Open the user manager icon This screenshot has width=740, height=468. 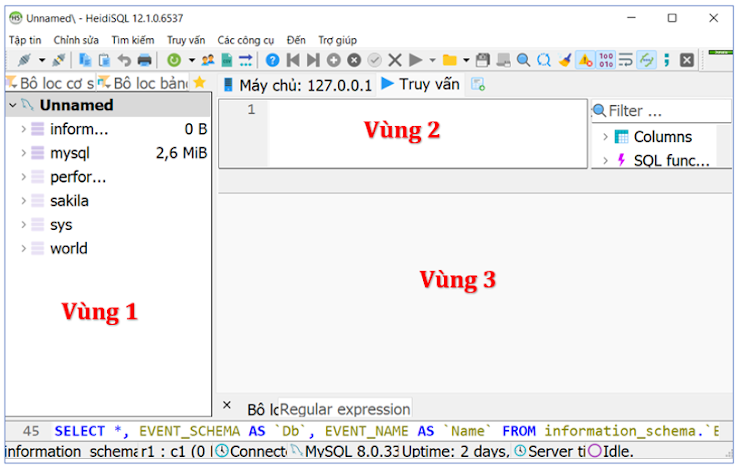(x=208, y=60)
